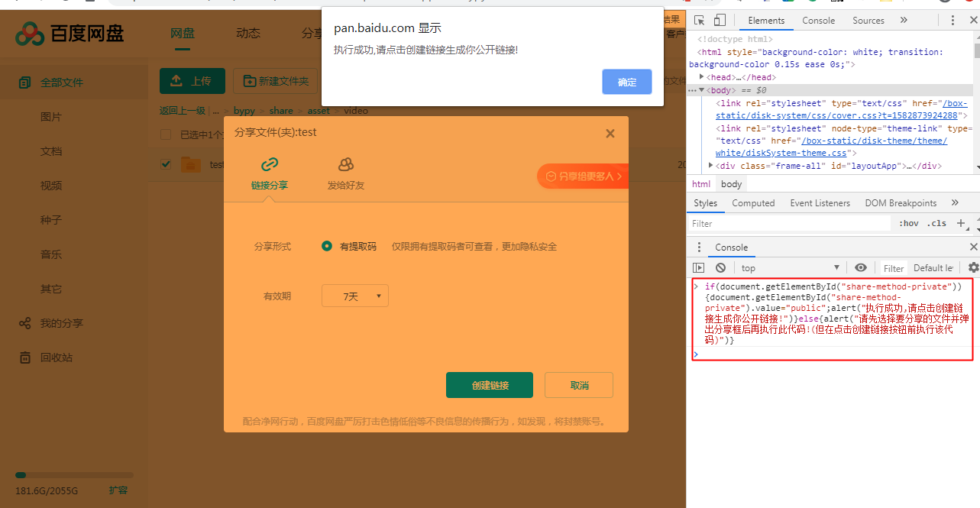Click 返回上一级 breadcrumb link
Screen dimensions: 980x508
(182, 111)
